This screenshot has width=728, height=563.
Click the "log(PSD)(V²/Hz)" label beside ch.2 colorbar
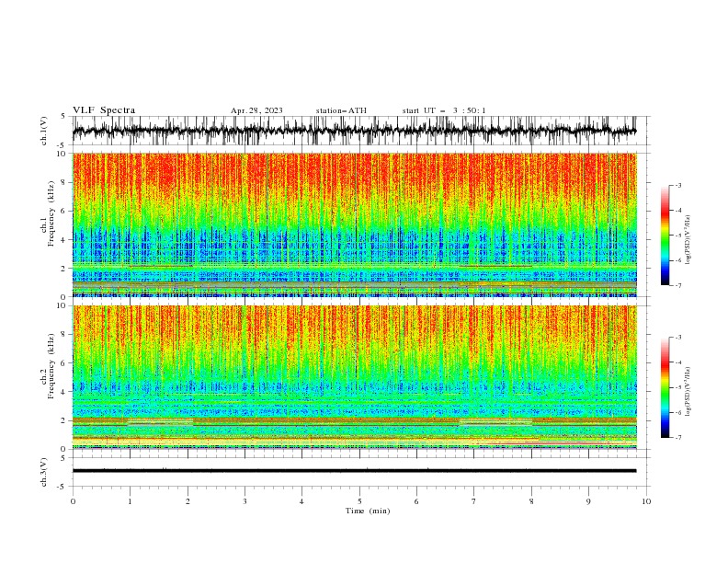688,392
